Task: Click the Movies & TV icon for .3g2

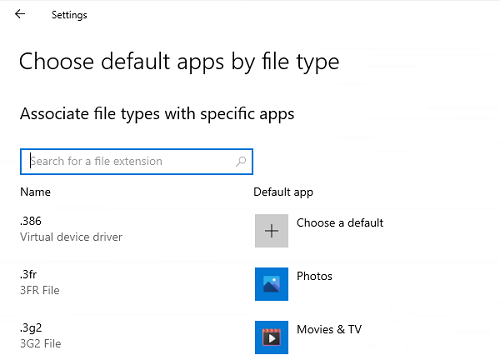Action: pos(271,337)
